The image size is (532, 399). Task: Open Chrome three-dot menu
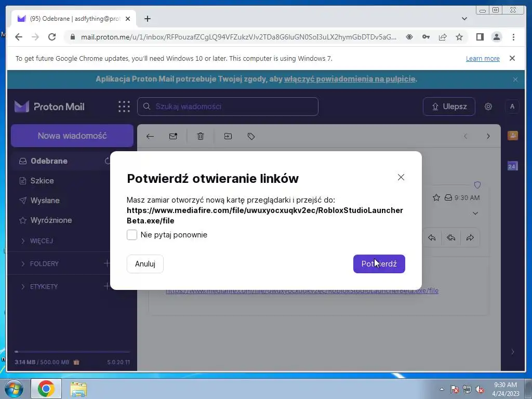pos(513,37)
